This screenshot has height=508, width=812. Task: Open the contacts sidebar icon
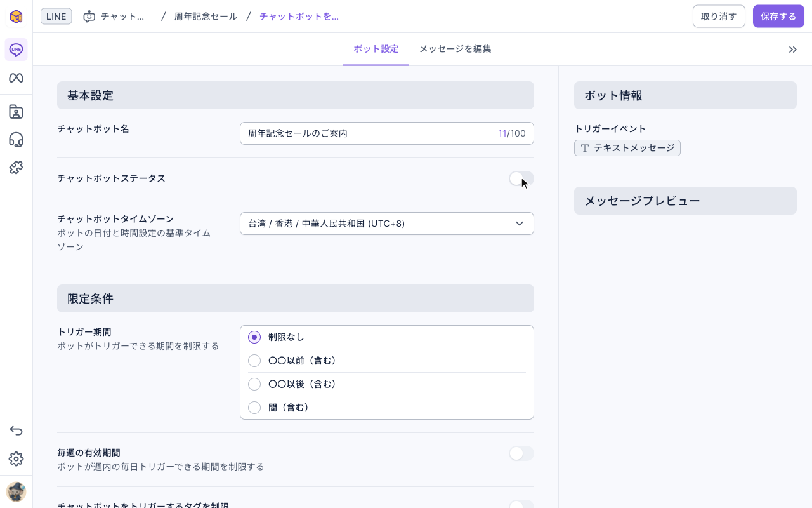(16, 112)
